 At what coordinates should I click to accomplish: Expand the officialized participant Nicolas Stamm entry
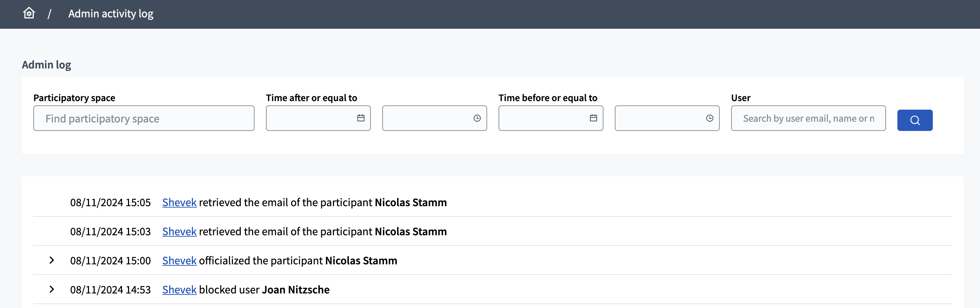(x=51, y=261)
